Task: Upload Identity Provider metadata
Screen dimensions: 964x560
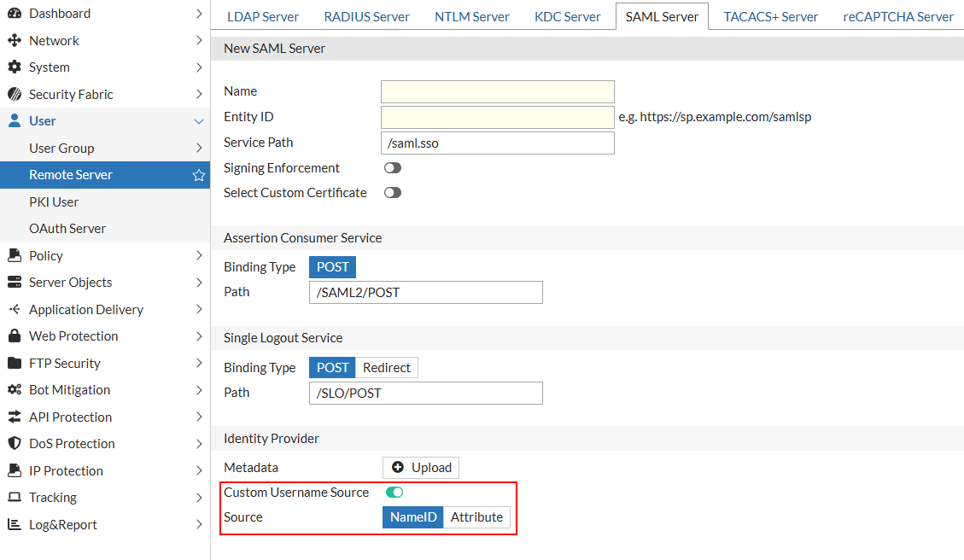Action: [421, 468]
